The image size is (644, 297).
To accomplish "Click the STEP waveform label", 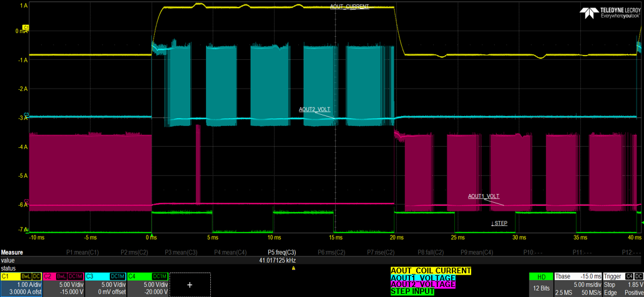I will [499, 223].
